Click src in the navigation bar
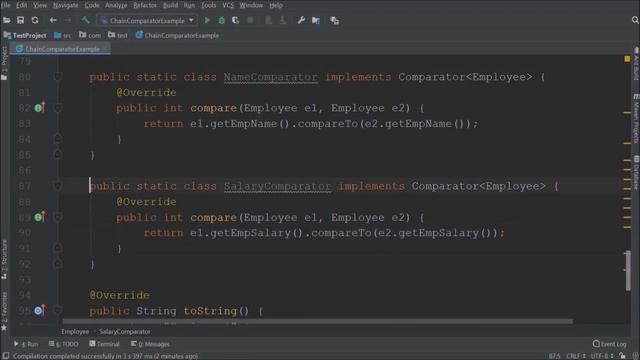 click(63, 36)
